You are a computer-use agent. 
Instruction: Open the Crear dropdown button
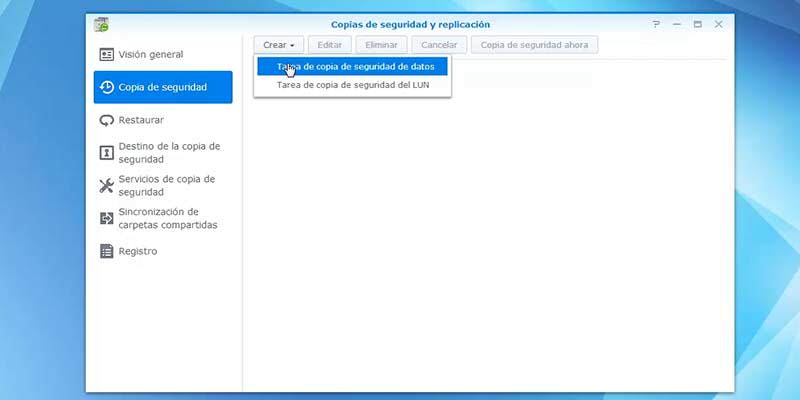(279, 45)
